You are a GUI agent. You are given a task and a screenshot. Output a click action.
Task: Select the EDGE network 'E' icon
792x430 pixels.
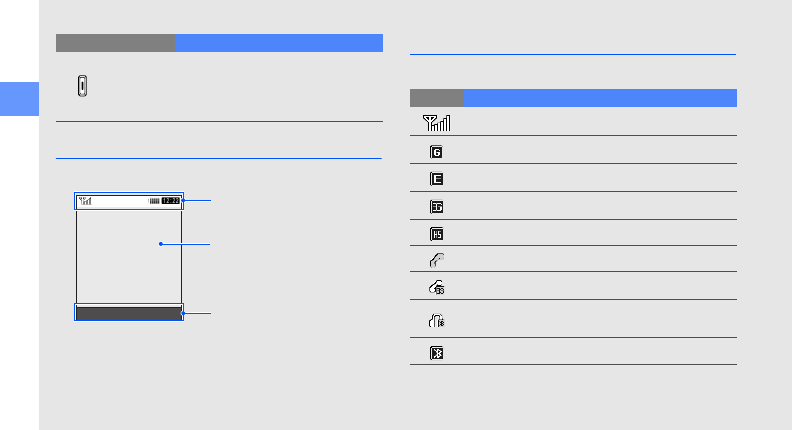[x=437, y=180]
